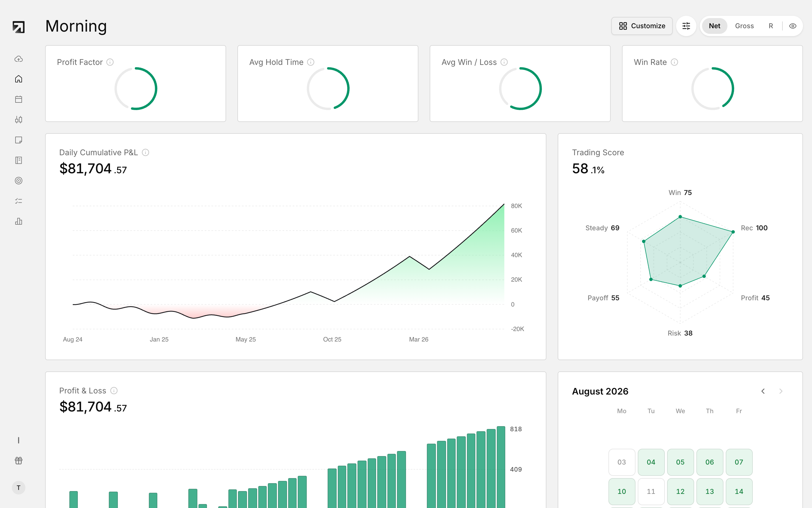The height and width of the screenshot is (508, 812).
Task: Click the August 2026 calendar heading
Action: [x=600, y=391]
